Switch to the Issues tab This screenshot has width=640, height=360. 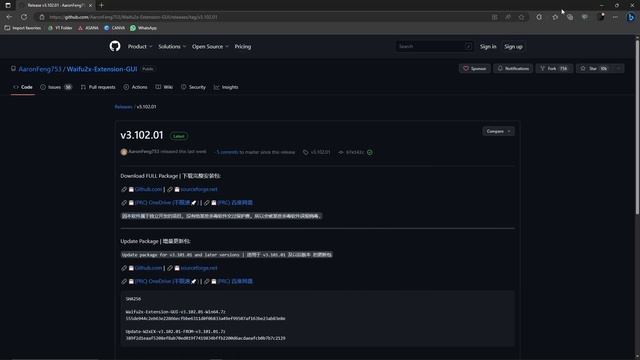56,87
